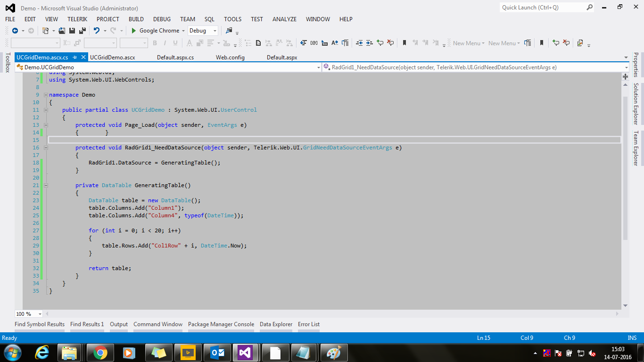Click the Undo icon in toolbar
The image size is (644, 362).
pyautogui.click(x=96, y=31)
